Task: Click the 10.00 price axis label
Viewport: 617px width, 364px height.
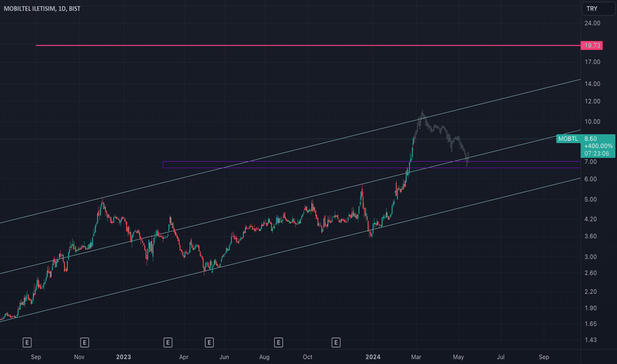Action: pos(593,122)
